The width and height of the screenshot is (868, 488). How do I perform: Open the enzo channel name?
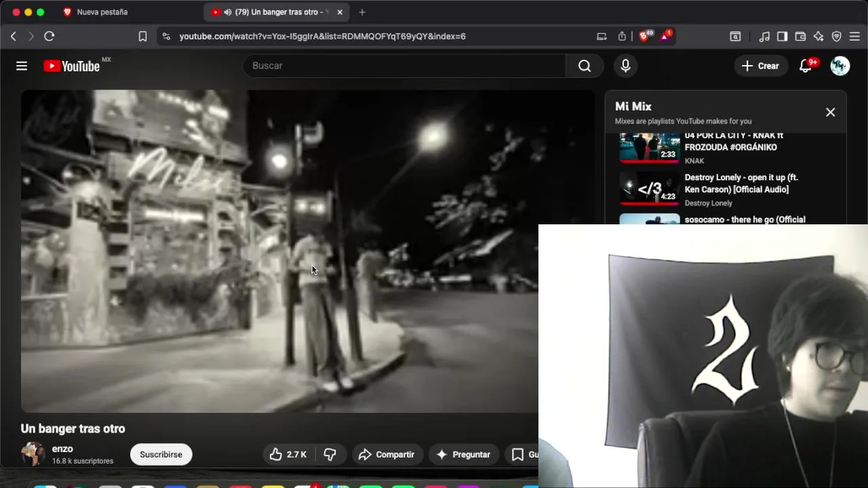(x=62, y=449)
